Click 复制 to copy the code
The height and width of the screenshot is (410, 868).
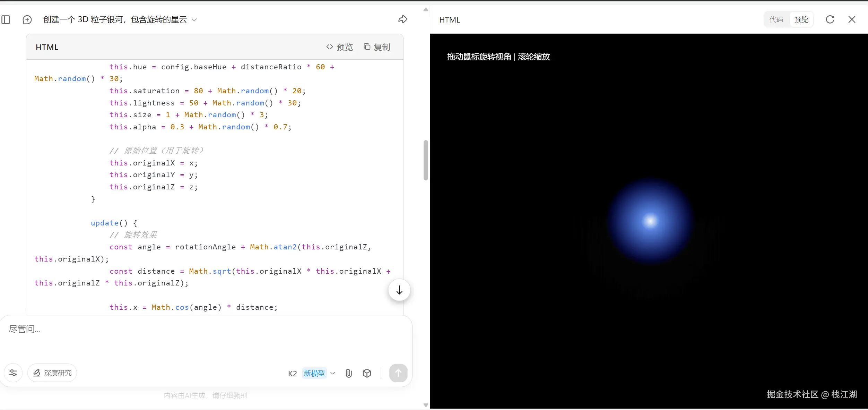(377, 47)
